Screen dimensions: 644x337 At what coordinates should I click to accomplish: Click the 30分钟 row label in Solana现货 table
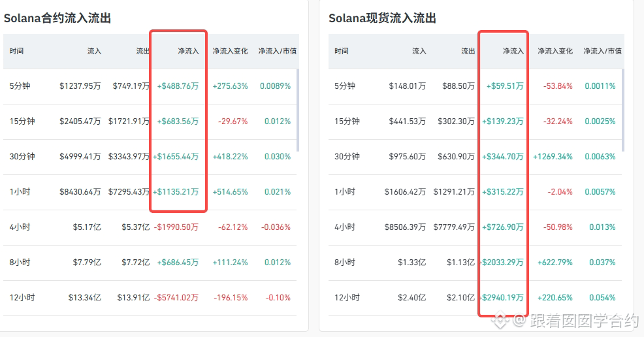click(347, 157)
